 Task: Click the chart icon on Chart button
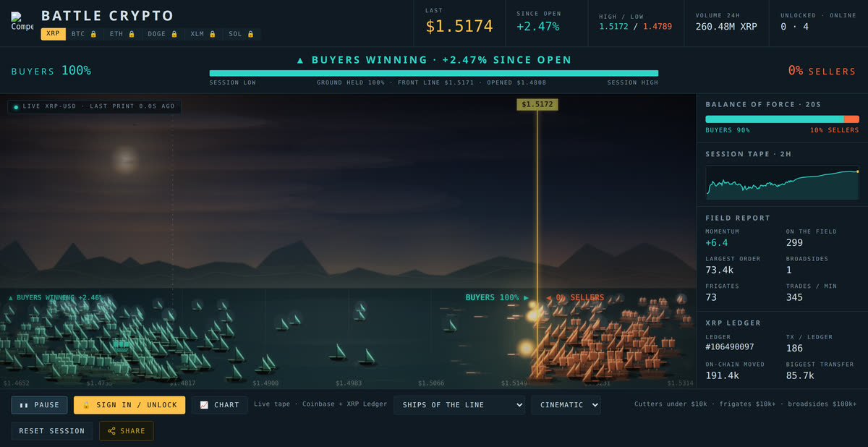(x=204, y=405)
